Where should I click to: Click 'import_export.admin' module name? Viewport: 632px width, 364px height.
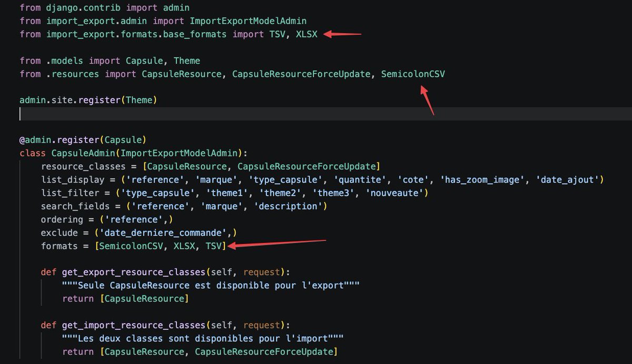[x=97, y=21]
